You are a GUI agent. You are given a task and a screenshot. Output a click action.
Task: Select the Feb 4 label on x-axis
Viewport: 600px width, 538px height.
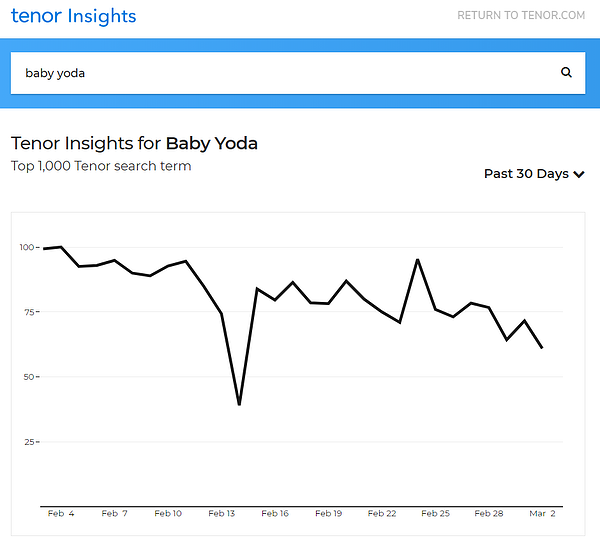pyautogui.click(x=61, y=514)
